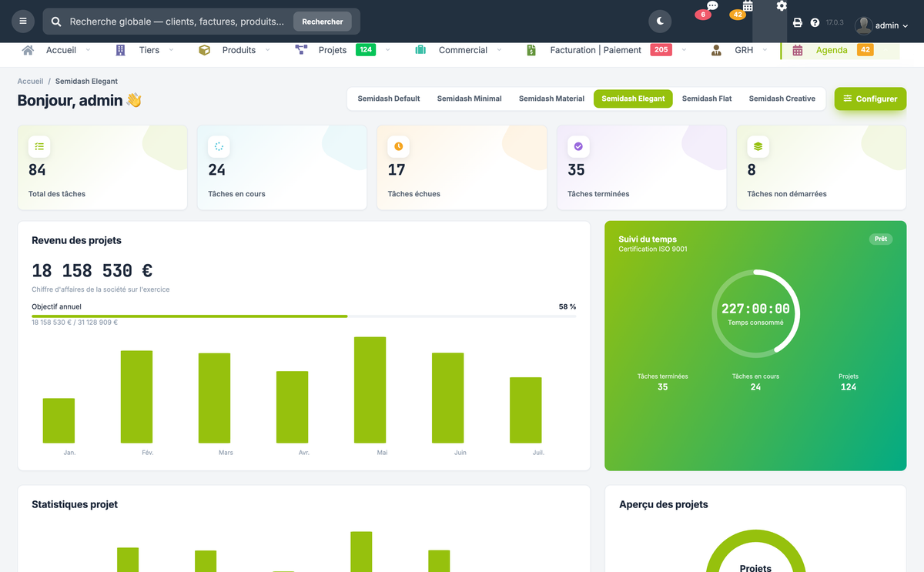
Task: Expand the Facturation menu chevron
Action: [684, 50]
